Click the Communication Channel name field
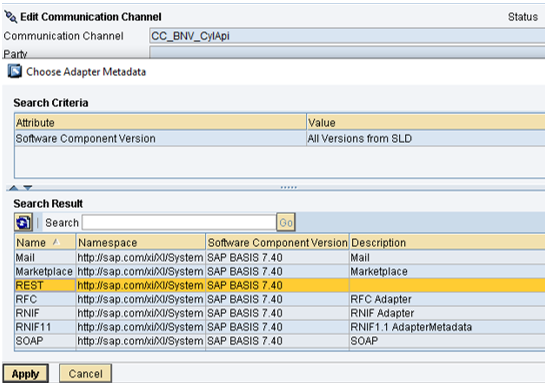Screen dimensions: 545x385 (347, 36)
